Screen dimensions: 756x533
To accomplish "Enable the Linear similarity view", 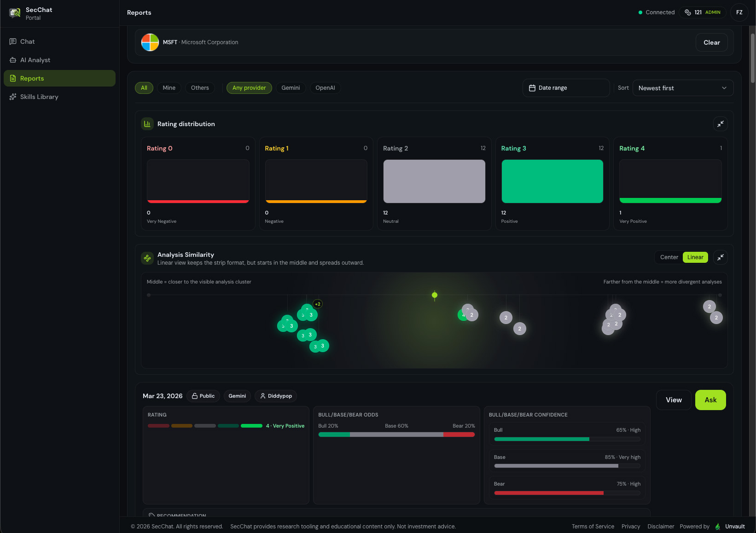I will (695, 257).
